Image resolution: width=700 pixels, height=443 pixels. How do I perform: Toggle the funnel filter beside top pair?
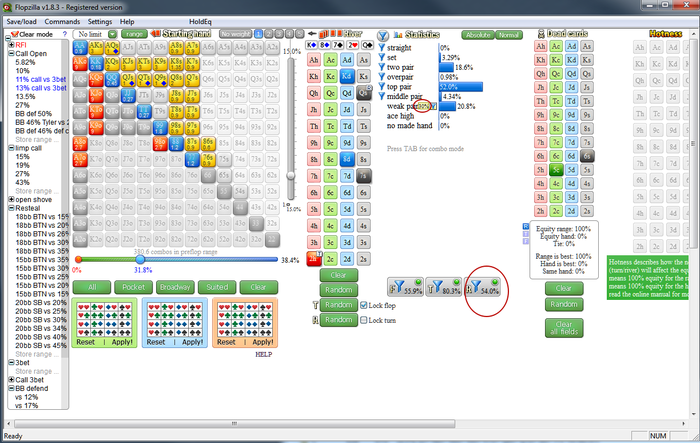[x=382, y=87]
